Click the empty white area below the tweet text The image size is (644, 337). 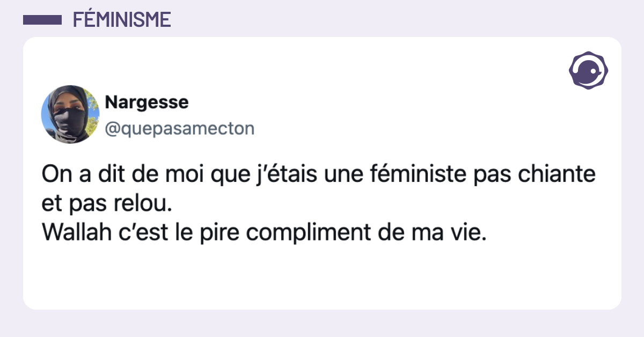pos(322,279)
